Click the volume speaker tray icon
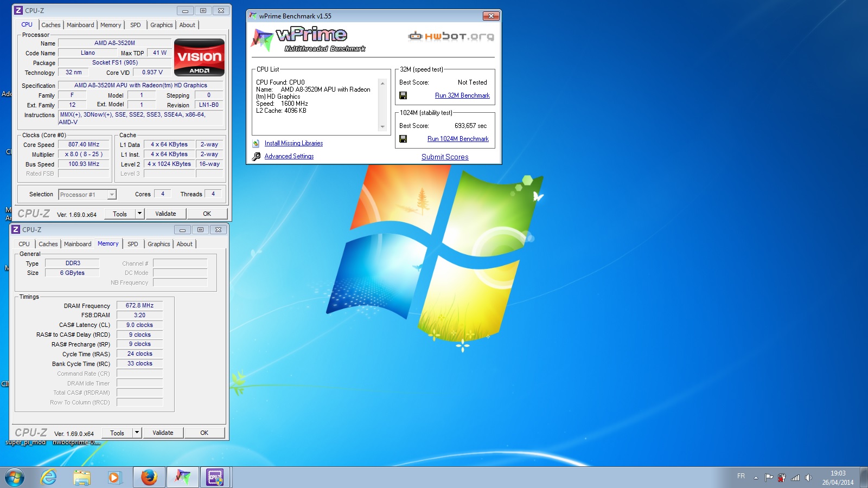The height and width of the screenshot is (488, 868). (808, 478)
